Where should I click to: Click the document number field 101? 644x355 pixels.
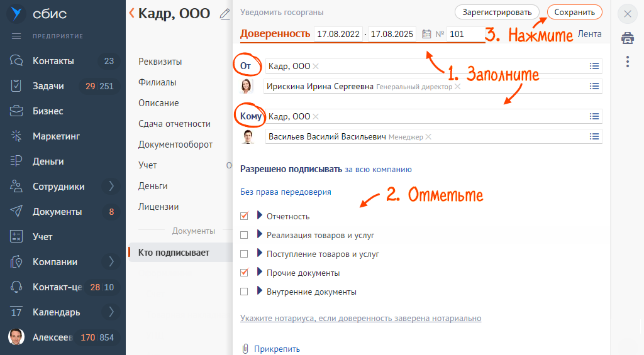465,34
